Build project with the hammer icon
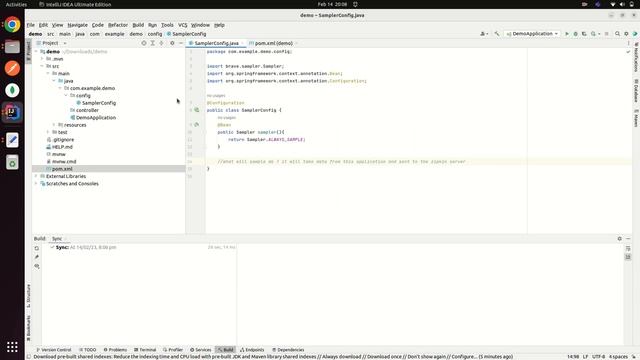 click(497, 34)
